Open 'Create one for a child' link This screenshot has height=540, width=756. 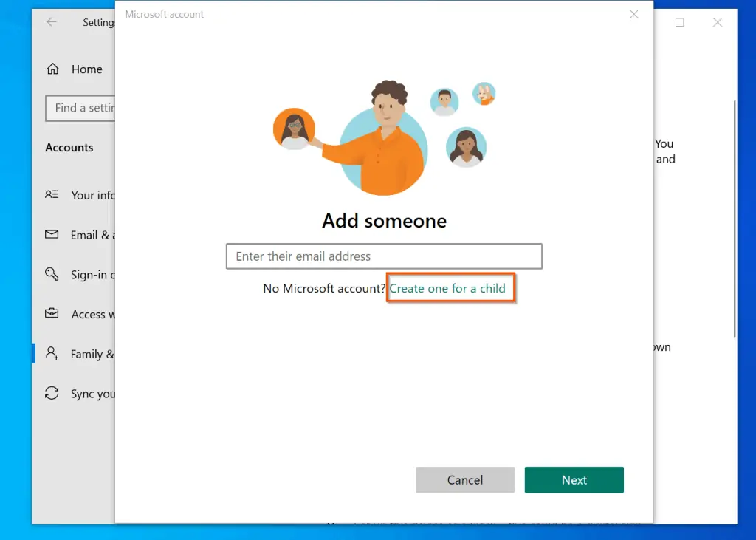[x=447, y=288]
